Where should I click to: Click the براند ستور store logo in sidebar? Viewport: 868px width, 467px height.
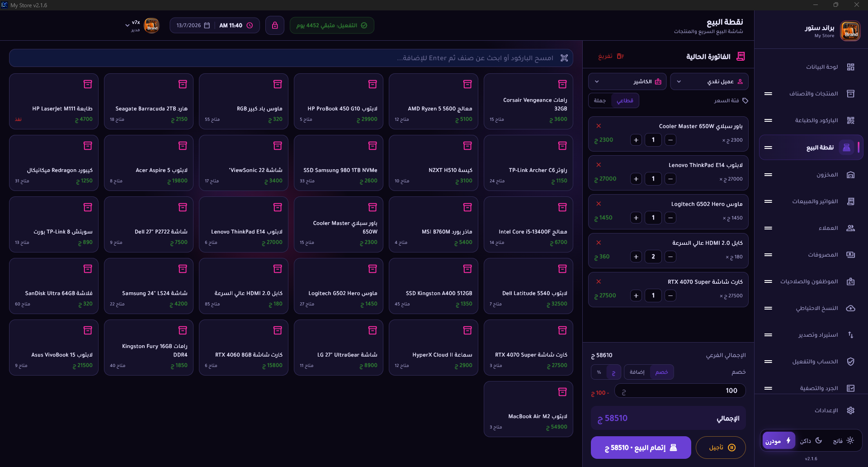tap(850, 31)
